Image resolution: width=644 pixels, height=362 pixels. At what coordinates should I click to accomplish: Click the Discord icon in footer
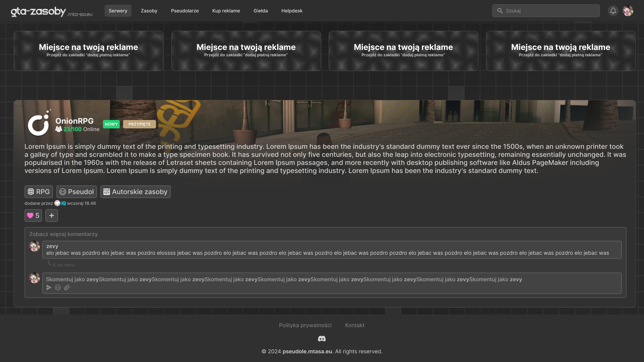tap(322, 339)
